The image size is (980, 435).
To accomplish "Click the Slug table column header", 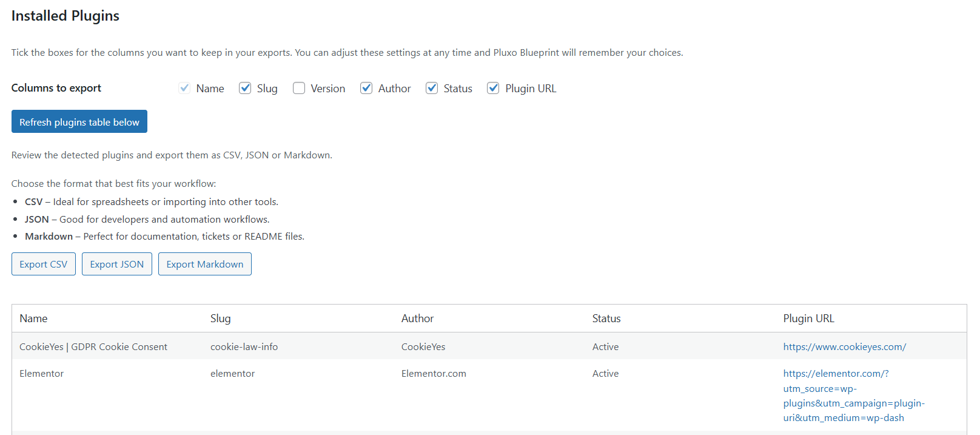I will coord(220,319).
